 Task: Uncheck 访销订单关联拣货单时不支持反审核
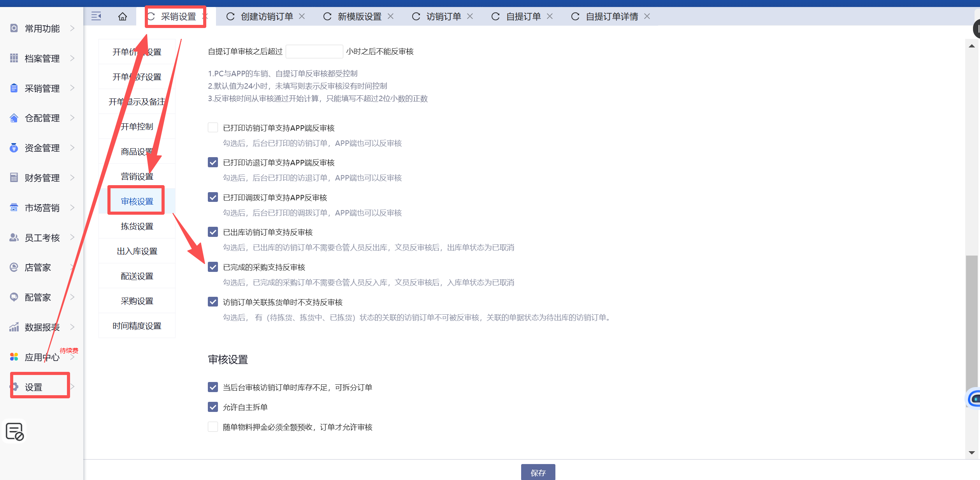point(213,302)
